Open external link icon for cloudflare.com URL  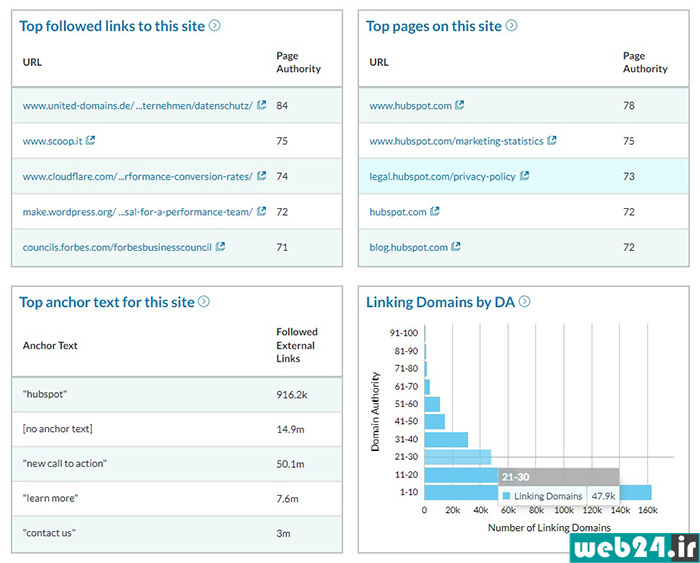click(262, 175)
